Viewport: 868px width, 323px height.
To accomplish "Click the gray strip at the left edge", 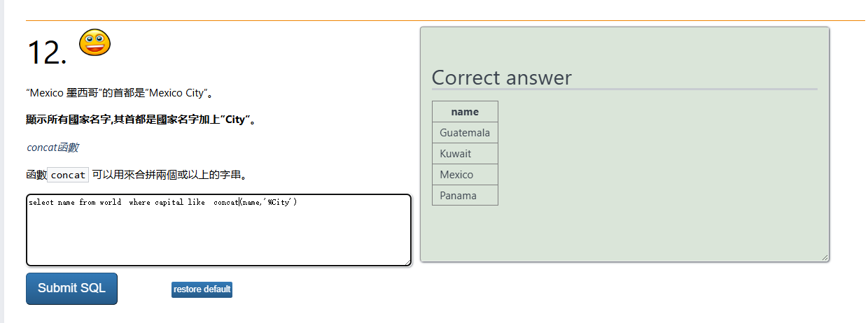I will point(2,161).
